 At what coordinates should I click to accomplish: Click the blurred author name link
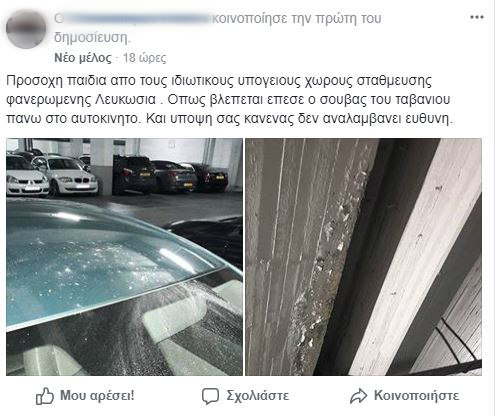click(x=132, y=19)
